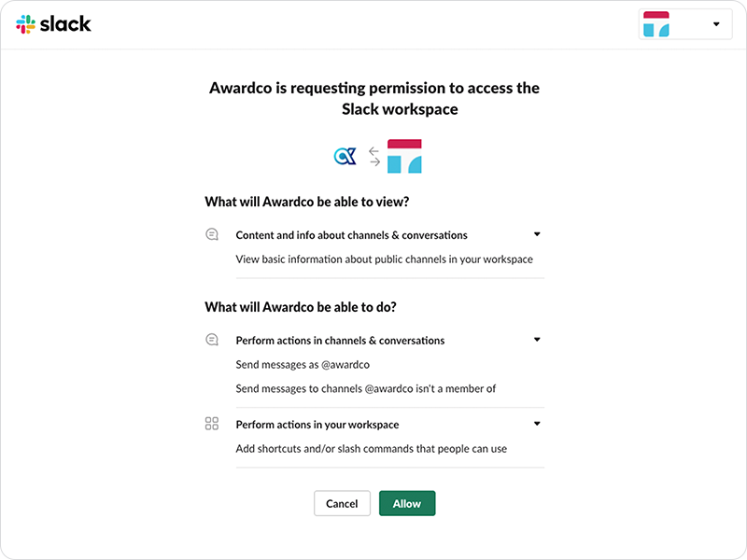
Task: Select the speech bubble icon for Perform actions permission
Action: tap(212, 339)
